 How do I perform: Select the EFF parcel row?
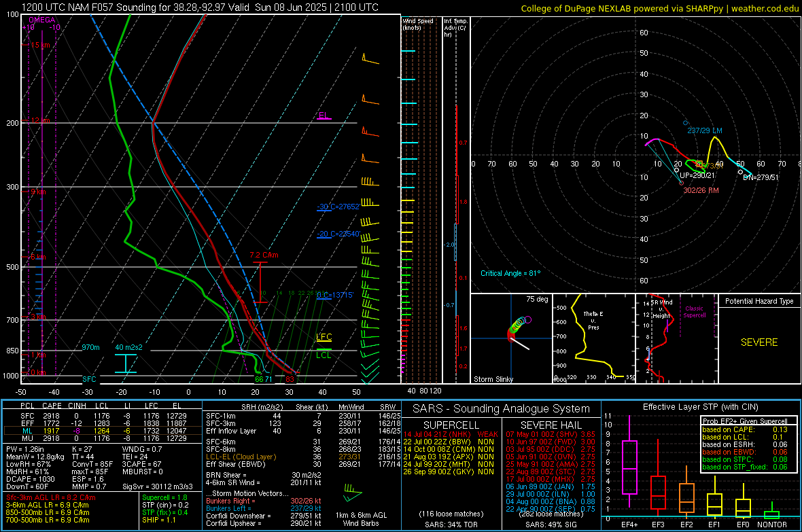(x=103, y=423)
